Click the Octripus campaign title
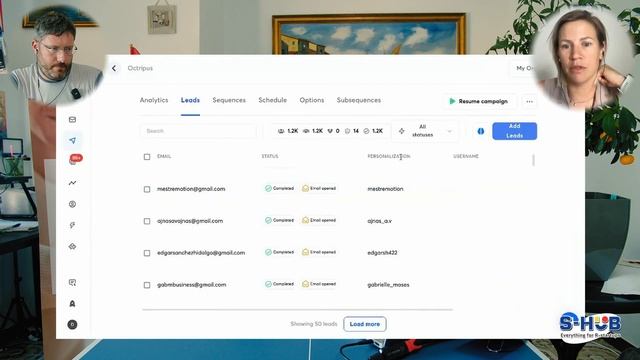The width and height of the screenshot is (640, 360). (x=140, y=68)
